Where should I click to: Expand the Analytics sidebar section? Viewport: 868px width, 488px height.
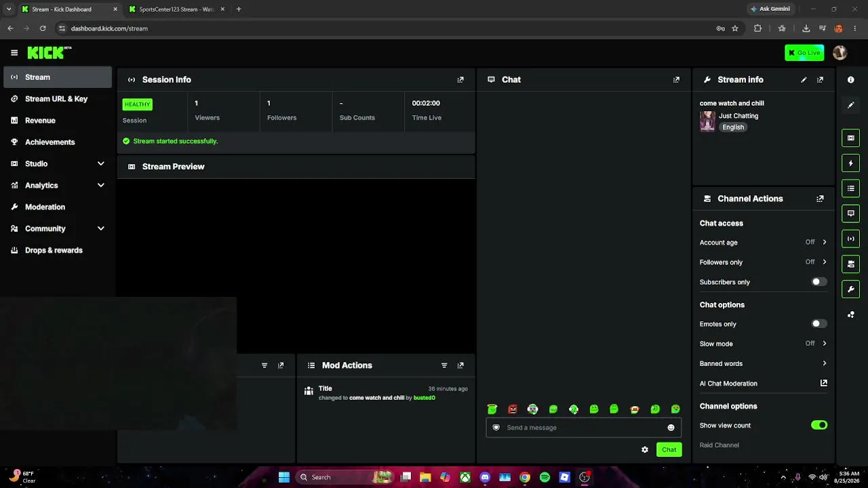point(58,185)
